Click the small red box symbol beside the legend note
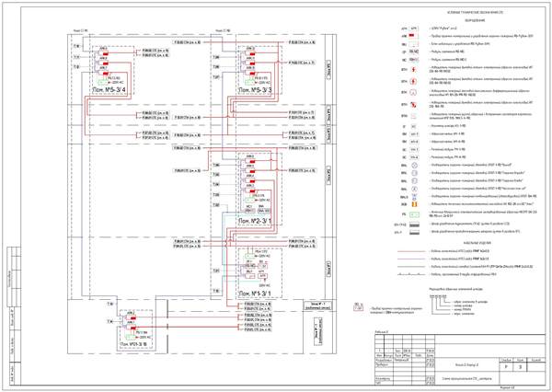This screenshot has width=552, height=392. point(359,308)
